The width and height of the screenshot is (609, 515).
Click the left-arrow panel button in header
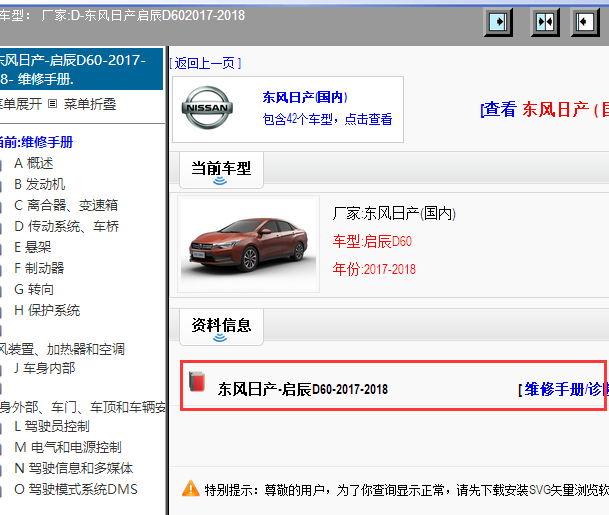[585, 22]
